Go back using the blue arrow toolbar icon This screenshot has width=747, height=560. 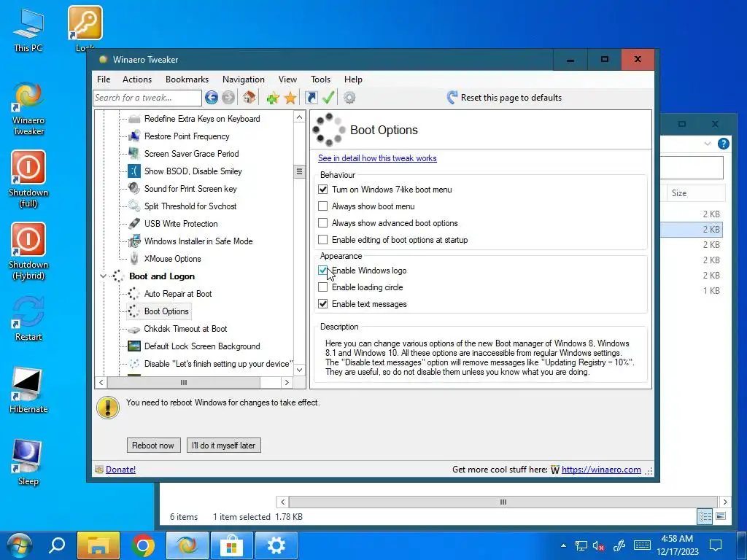pos(212,98)
